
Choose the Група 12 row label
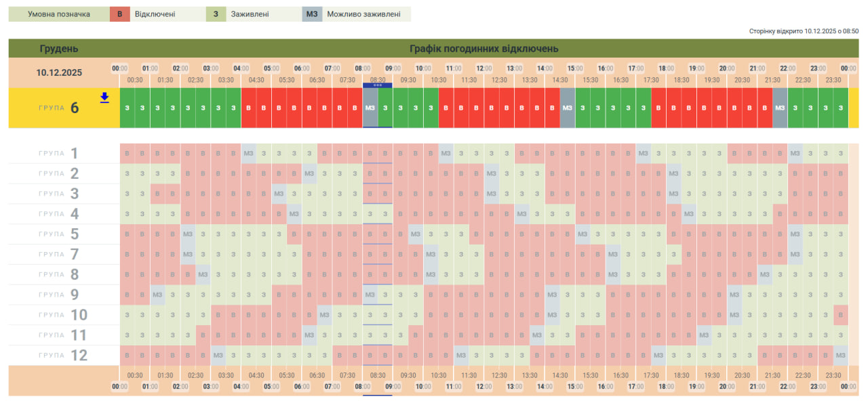coord(60,356)
